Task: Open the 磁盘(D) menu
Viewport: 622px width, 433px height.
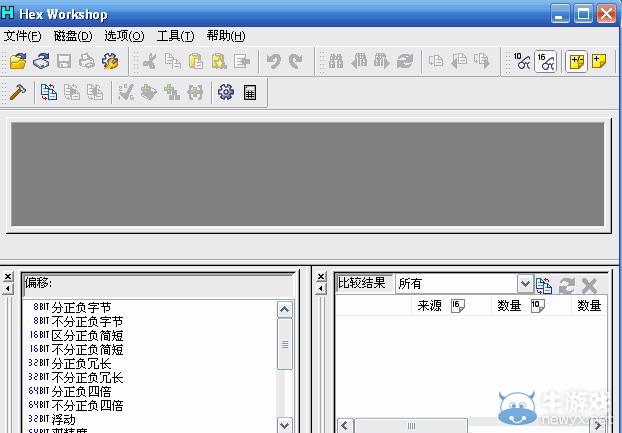Action: 73,36
